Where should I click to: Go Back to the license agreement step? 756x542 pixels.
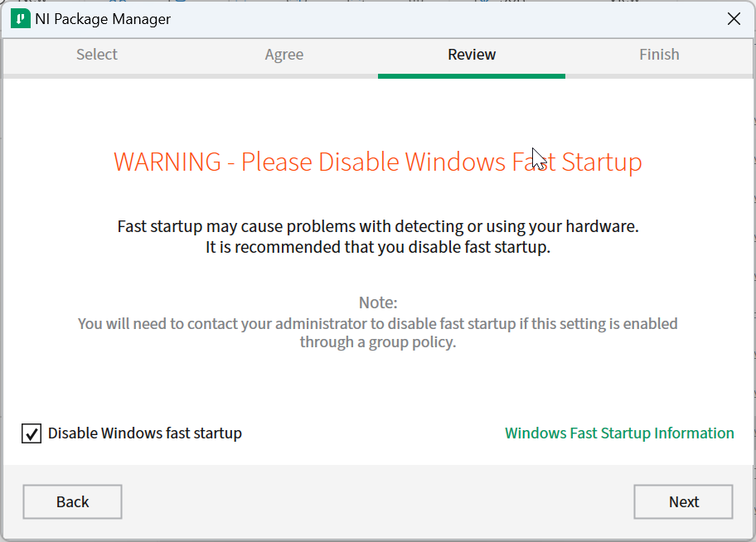tap(72, 501)
